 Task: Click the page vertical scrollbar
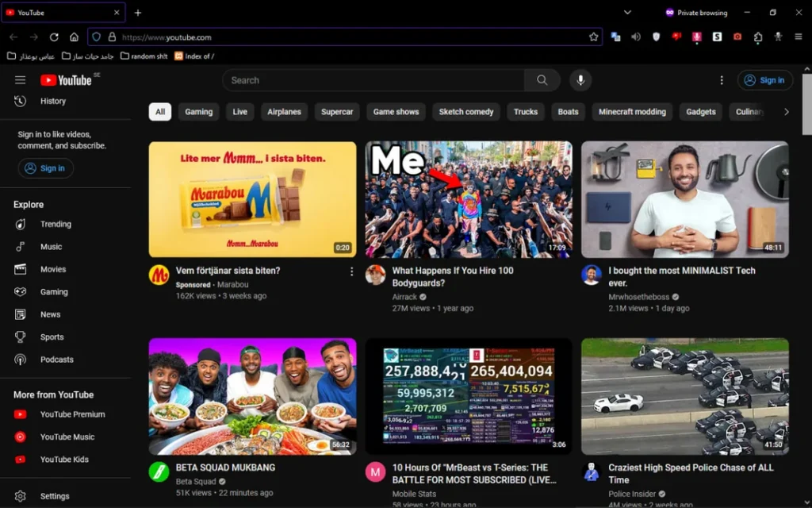(806, 105)
